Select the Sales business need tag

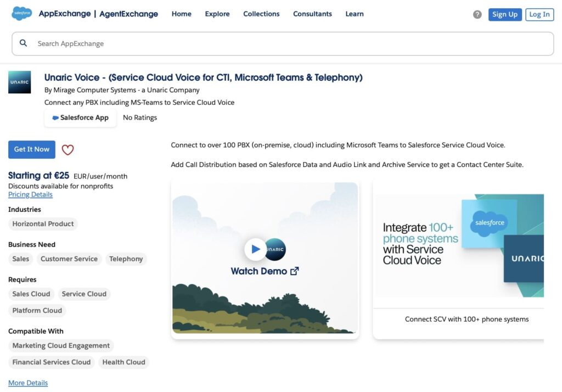20,259
